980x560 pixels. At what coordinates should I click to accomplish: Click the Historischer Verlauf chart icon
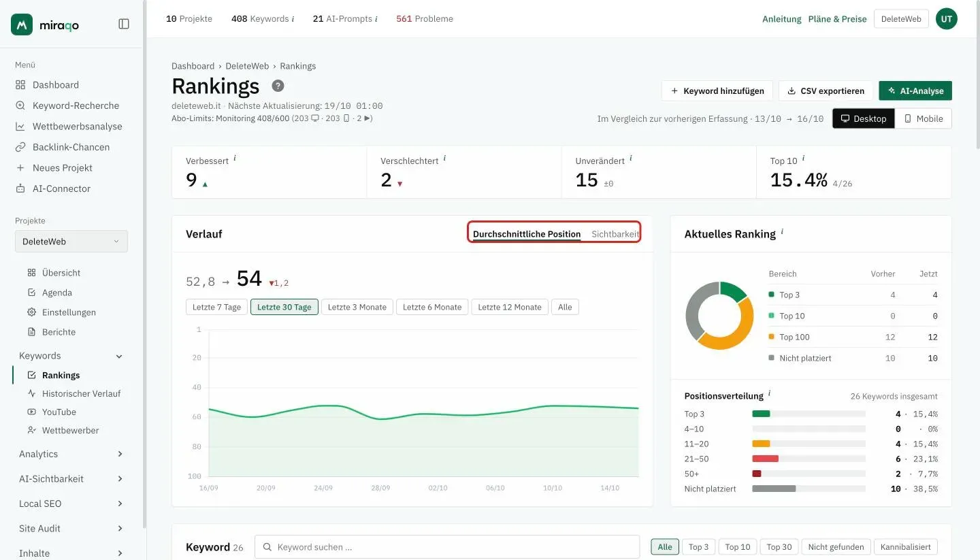31,393
